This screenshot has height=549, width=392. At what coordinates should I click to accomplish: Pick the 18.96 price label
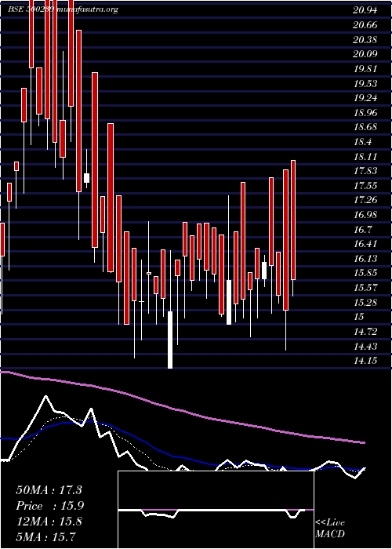click(x=365, y=112)
